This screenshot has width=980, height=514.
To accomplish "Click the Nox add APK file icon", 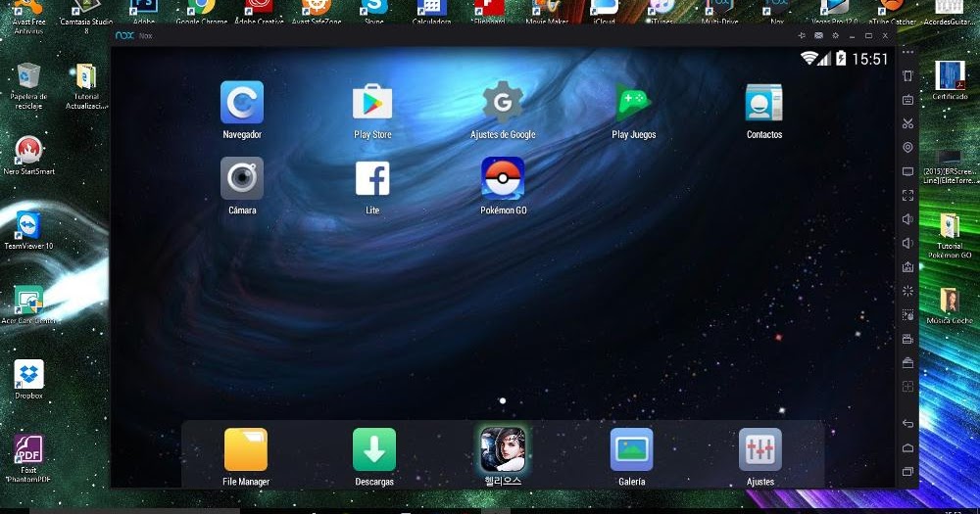I will (x=907, y=267).
